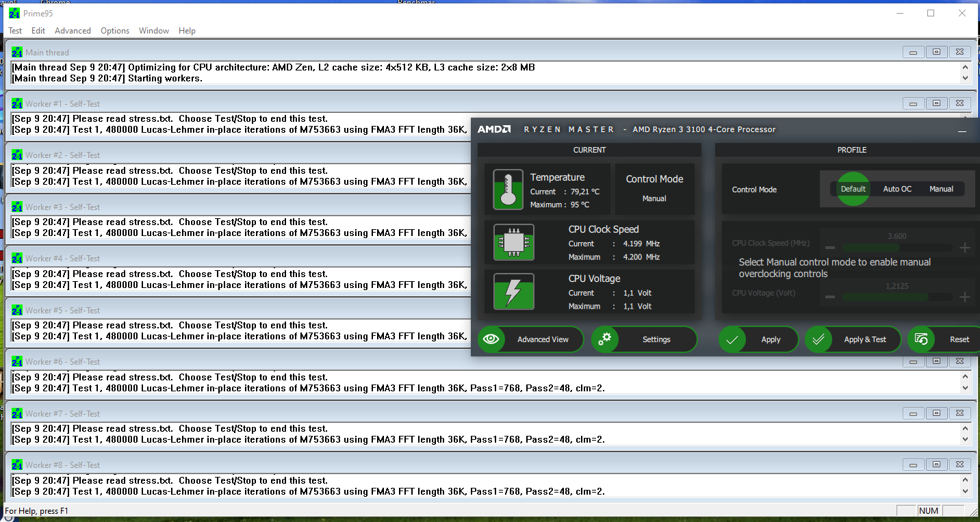This screenshot has width=980, height=522.
Task: Close the Worker #7 child window
Action: tap(960, 413)
